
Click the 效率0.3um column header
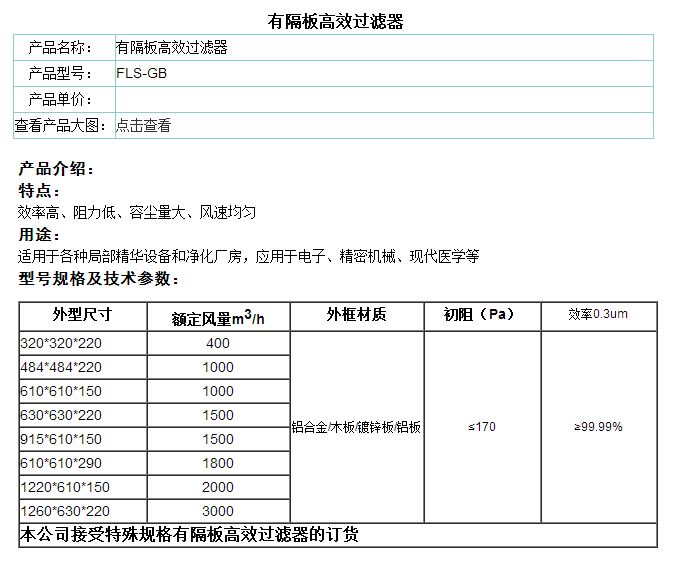tap(598, 314)
